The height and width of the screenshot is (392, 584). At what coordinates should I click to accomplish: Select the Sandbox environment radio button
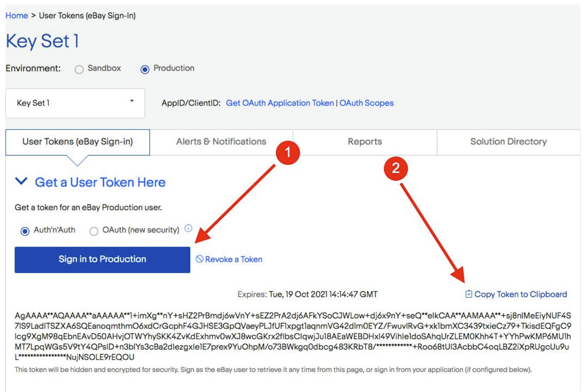click(79, 70)
